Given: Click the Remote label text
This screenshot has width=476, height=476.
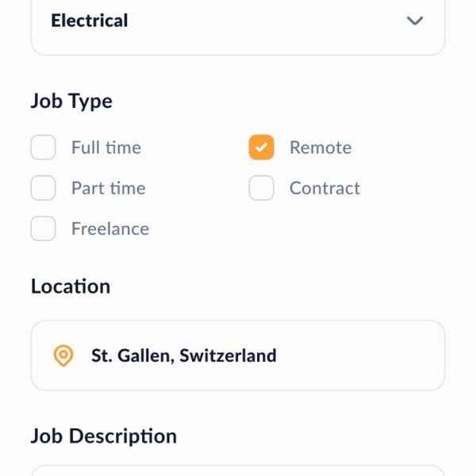Looking at the screenshot, I should [321, 148].
